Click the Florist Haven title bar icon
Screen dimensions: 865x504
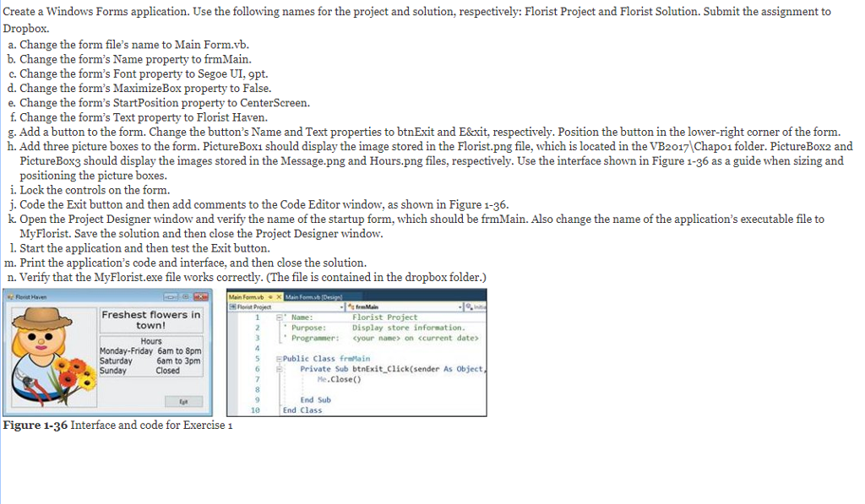pos(10,296)
